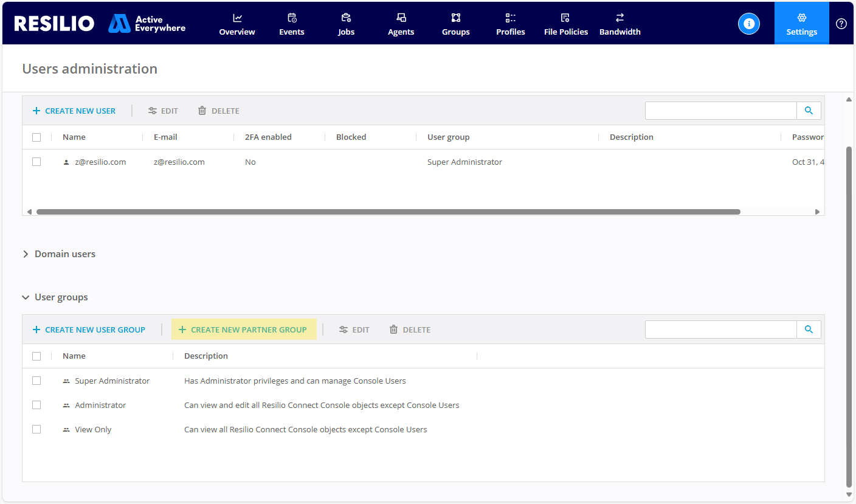Go to Jobs via briefcase icon
This screenshot has height=504, width=856.
[346, 18]
